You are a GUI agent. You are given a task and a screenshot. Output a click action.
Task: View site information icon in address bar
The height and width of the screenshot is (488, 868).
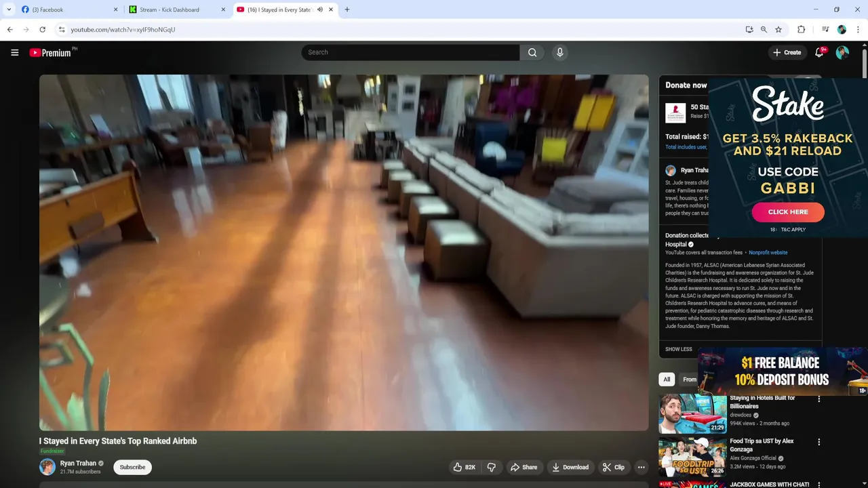[x=61, y=29]
